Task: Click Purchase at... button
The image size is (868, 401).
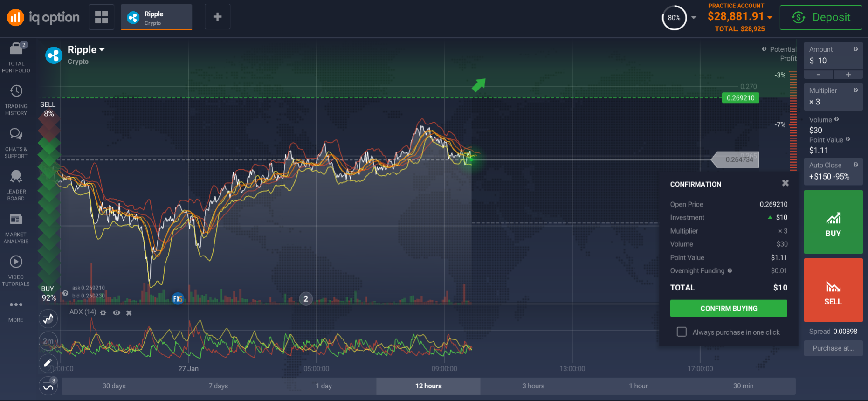Action: point(833,348)
